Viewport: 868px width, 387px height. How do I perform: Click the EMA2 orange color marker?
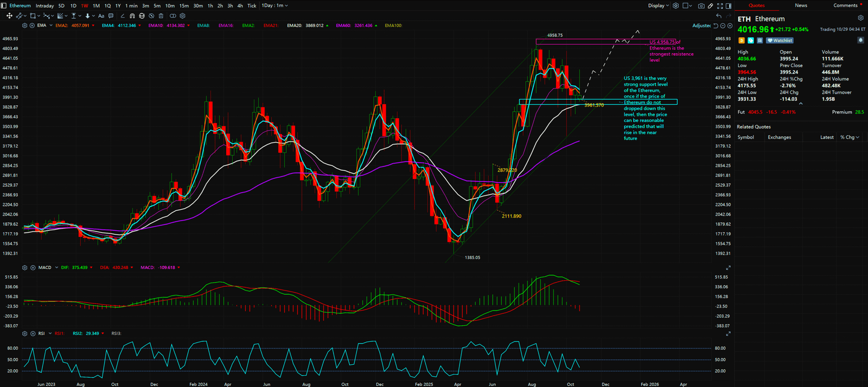click(x=93, y=25)
